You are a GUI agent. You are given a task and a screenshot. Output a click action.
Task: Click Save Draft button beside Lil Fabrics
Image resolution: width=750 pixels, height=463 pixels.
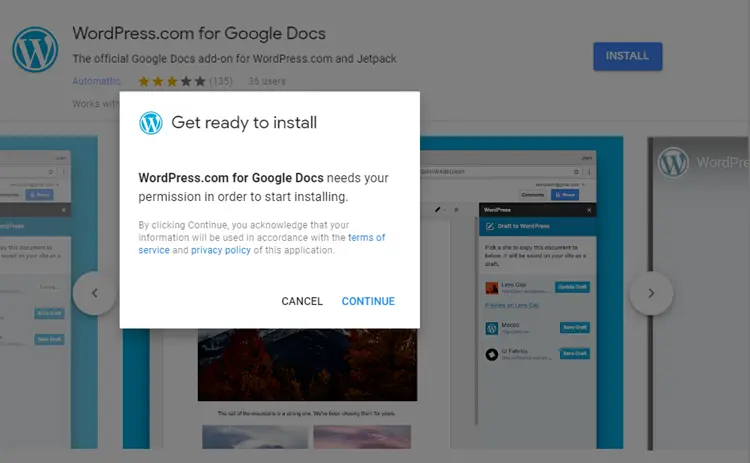(574, 353)
